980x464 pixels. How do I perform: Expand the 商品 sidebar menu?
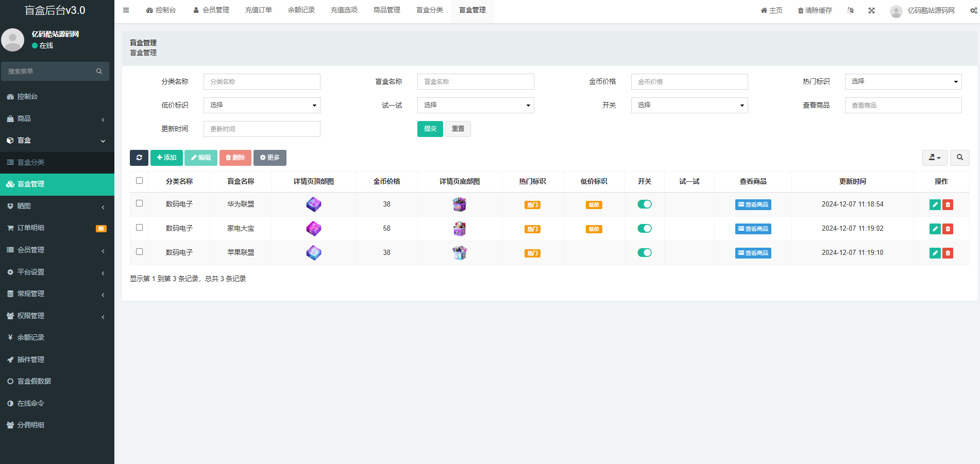point(57,118)
